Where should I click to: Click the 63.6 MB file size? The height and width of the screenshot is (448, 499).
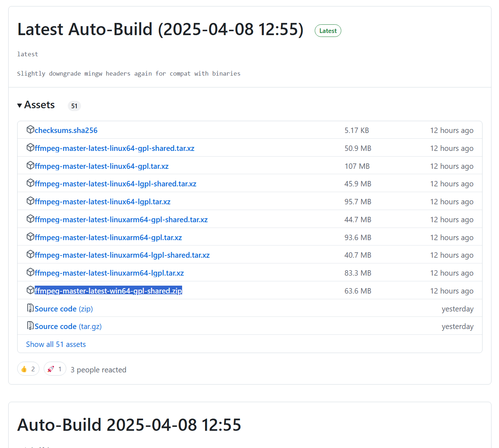(358, 291)
